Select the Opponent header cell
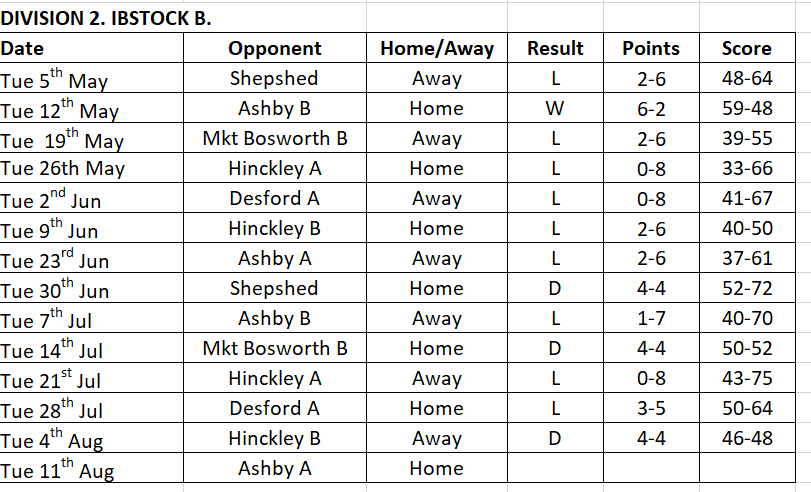 (275, 48)
